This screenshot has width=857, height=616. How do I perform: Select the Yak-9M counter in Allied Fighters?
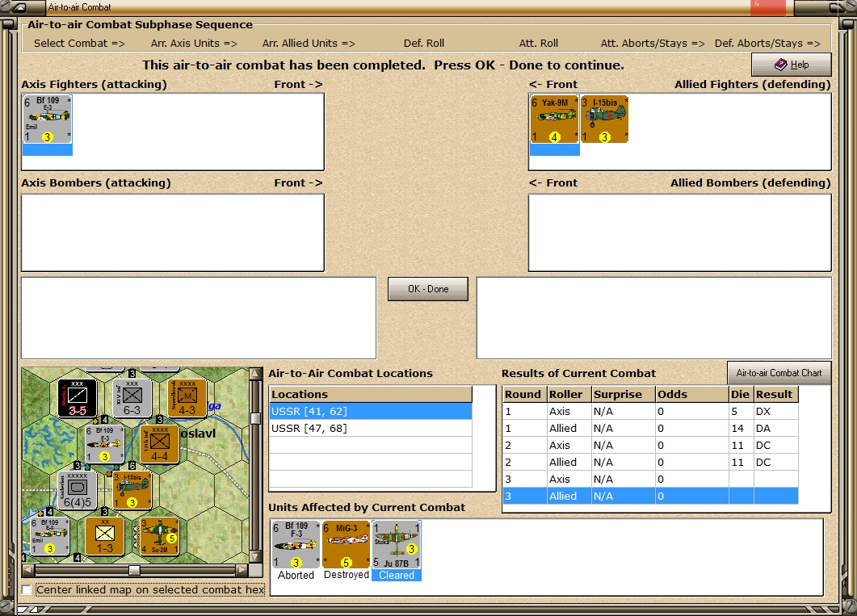point(554,119)
